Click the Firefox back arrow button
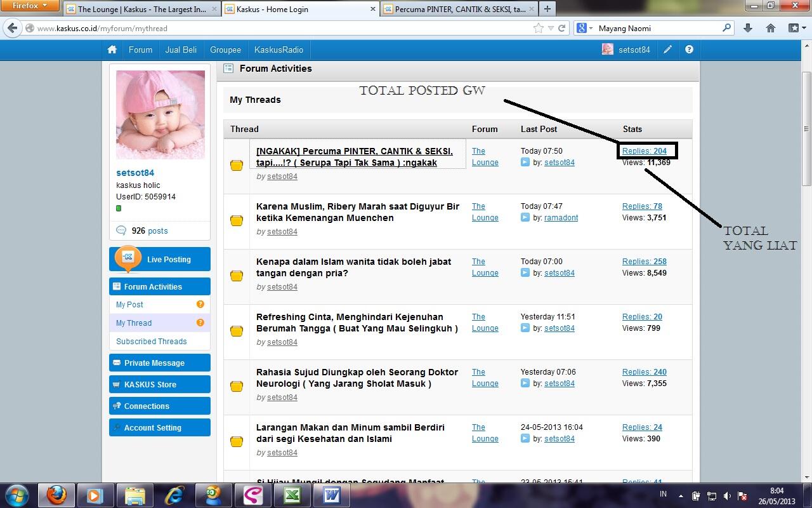The height and width of the screenshot is (508, 812). [12, 28]
